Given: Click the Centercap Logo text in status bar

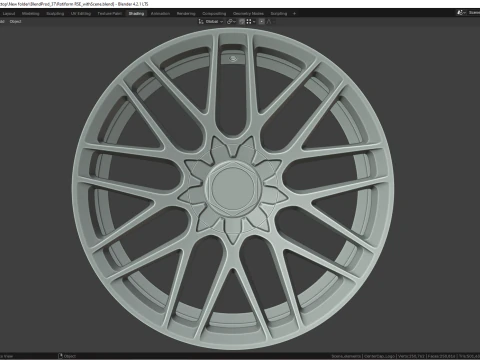Looking at the screenshot, I should (379, 356).
